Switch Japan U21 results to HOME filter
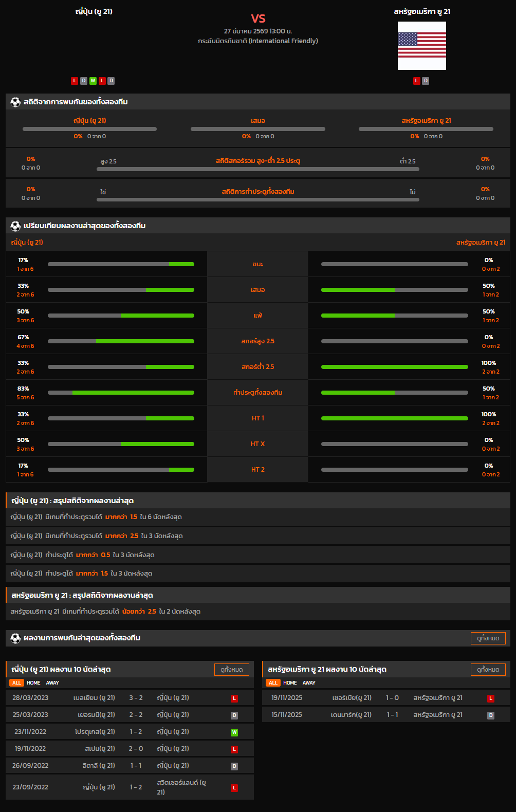Viewport: 516px width, 812px height. click(33, 683)
